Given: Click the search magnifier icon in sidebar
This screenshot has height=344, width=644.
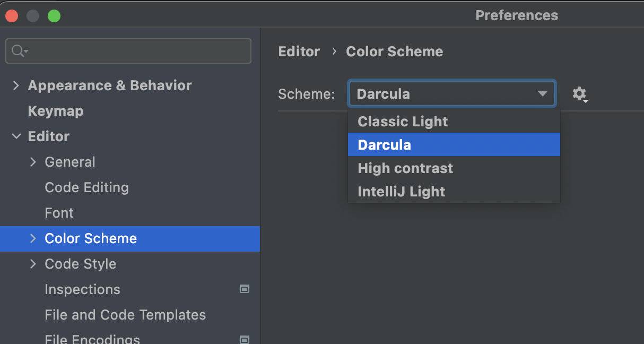Looking at the screenshot, I should point(19,51).
